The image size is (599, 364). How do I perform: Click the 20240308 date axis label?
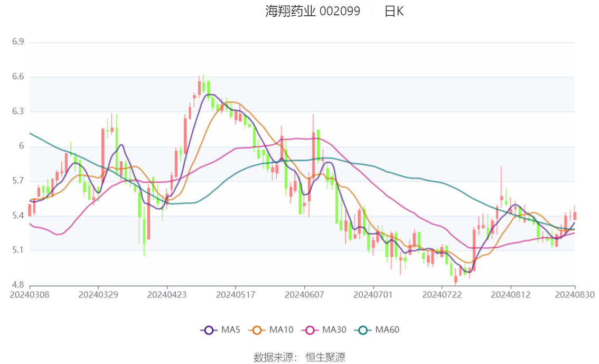tap(30, 295)
